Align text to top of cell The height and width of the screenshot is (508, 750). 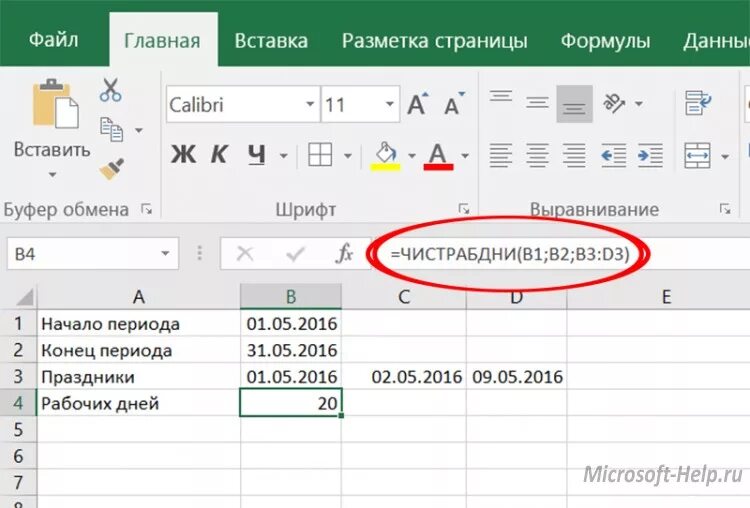(501, 96)
